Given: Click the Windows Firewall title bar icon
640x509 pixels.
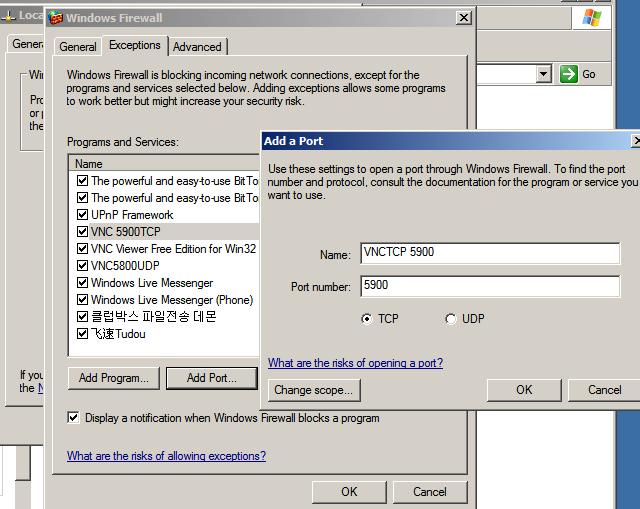Looking at the screenshot, I should [x=56, y=18].
